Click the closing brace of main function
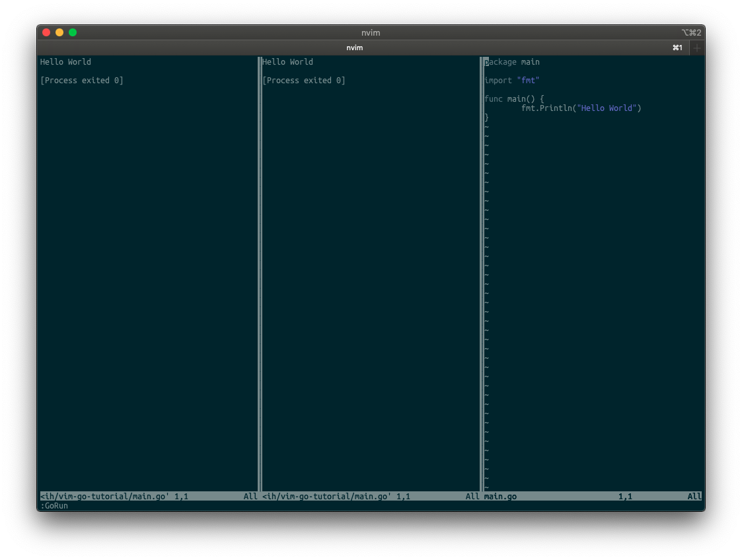The width and height of the screenshot is (742, 560). point(486,118)
